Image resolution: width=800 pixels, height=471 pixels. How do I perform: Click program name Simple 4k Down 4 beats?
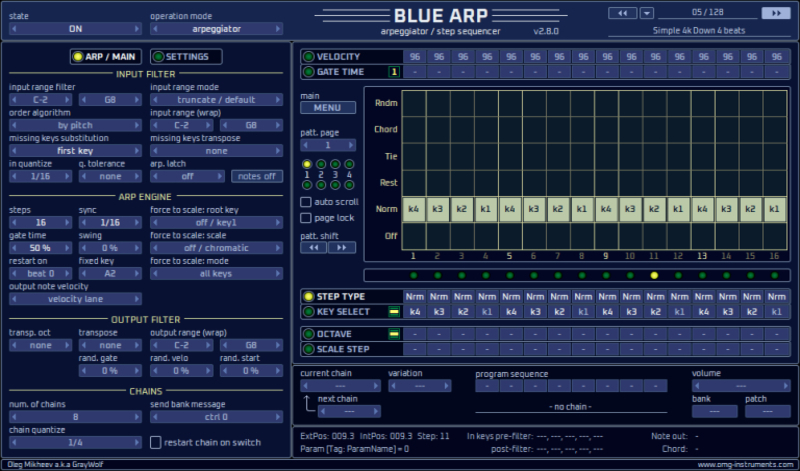coord(699,31)
